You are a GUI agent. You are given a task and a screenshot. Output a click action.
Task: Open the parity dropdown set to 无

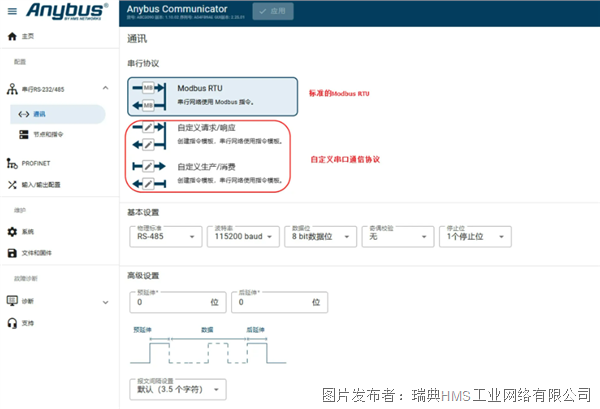(398, 236)
